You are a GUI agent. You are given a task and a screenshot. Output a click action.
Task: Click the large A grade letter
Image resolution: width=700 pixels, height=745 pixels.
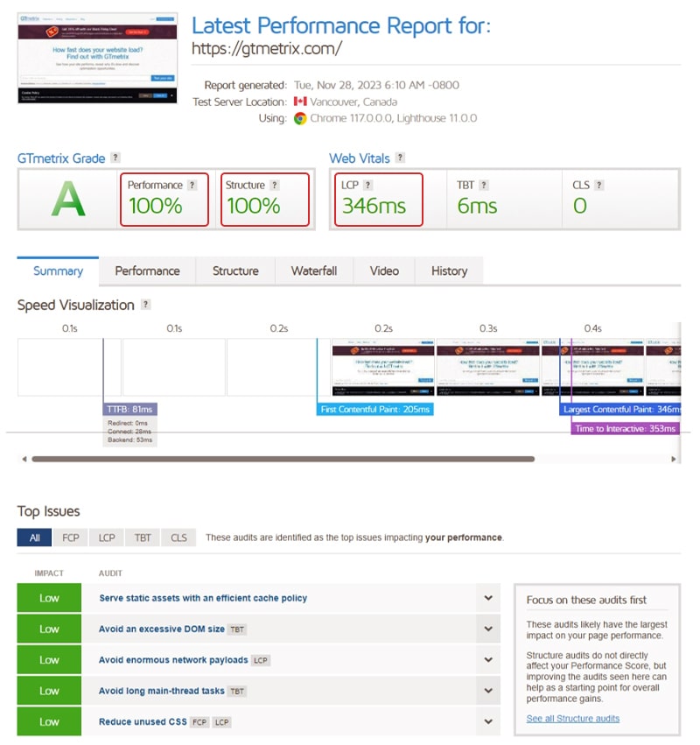tap(68, 199)
